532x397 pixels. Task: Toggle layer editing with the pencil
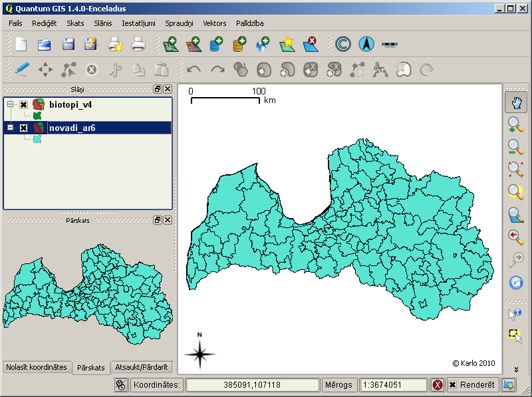(22, 70)
